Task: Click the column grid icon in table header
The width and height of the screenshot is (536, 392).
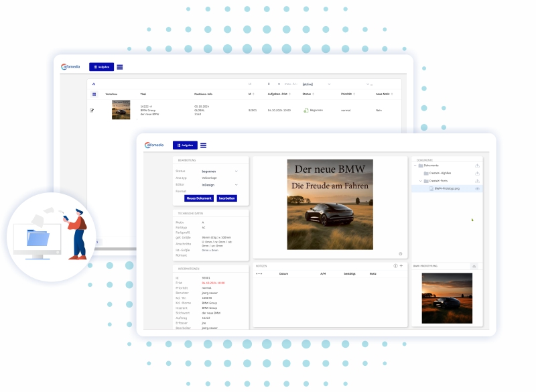Action: coord(94,94)
